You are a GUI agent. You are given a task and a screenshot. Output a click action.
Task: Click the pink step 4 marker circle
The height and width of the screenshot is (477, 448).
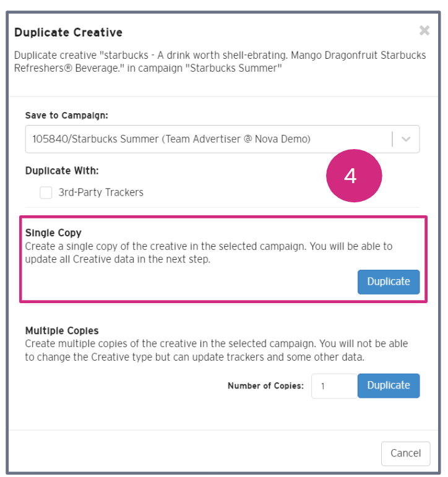tap(353, 176)
